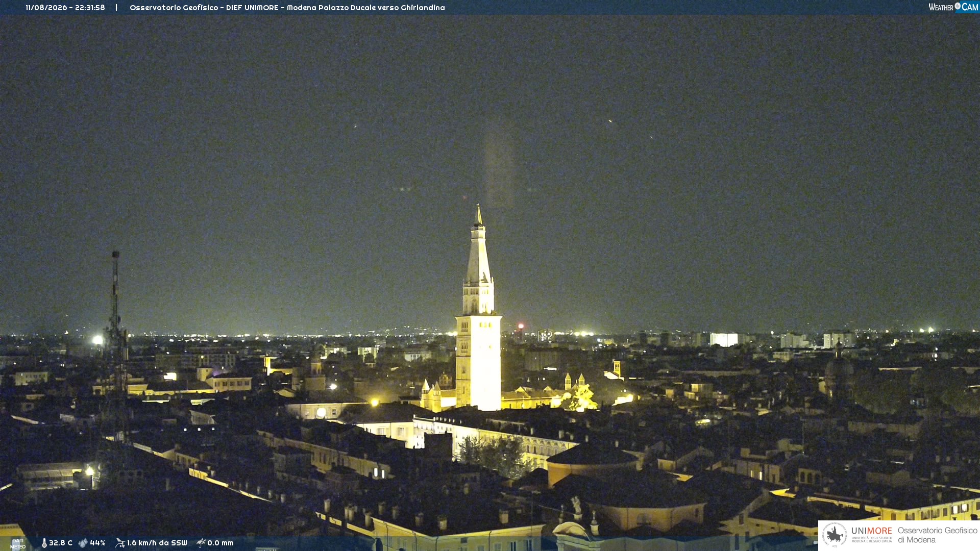Click the Osservatorio Geofisico - DIEF UNIMORE title
The image size is (980, 551).
click(204, 8)
